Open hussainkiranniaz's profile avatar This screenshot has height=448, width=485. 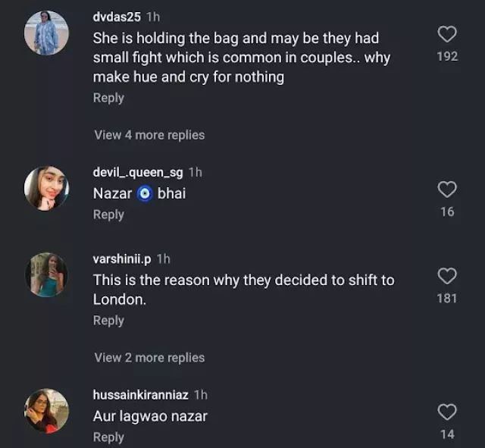point(46,410)
